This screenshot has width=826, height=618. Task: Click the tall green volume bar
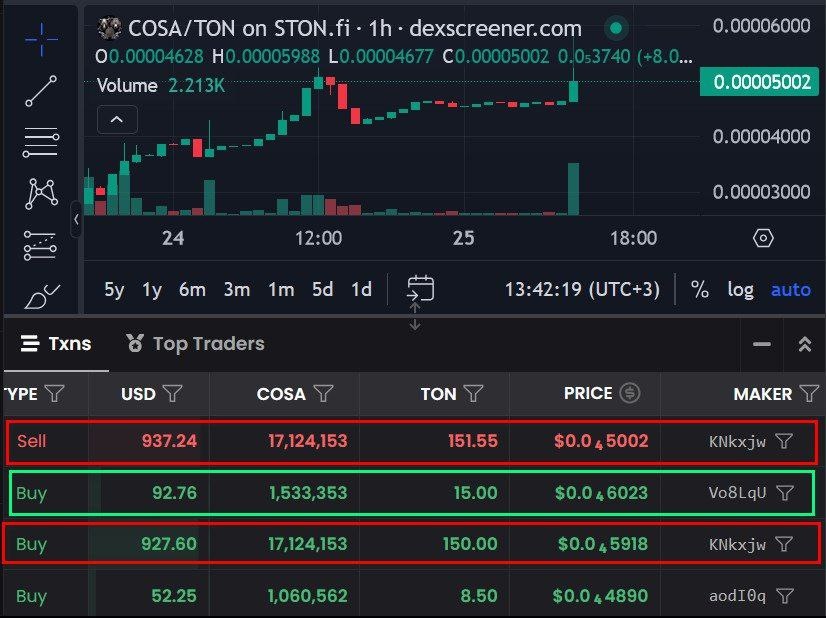pos(573,189)
